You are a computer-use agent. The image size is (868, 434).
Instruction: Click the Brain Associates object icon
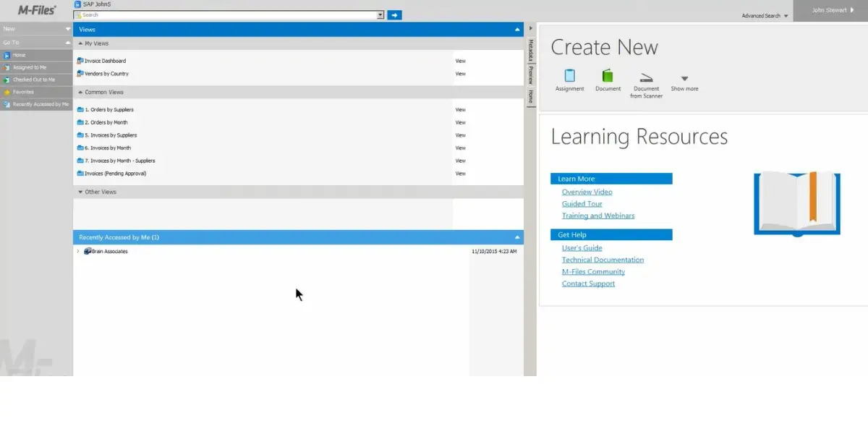(87, 251)
